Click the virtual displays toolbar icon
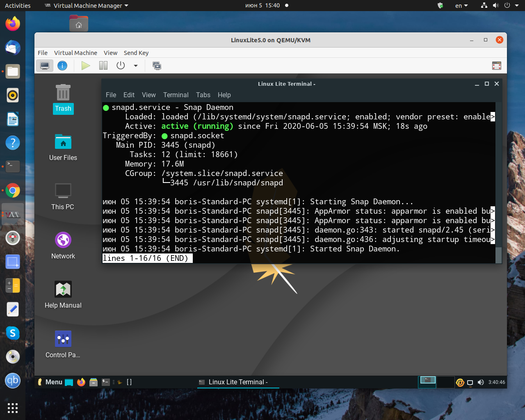The width and height of the screenshot is (525, 420). (157, 66)
